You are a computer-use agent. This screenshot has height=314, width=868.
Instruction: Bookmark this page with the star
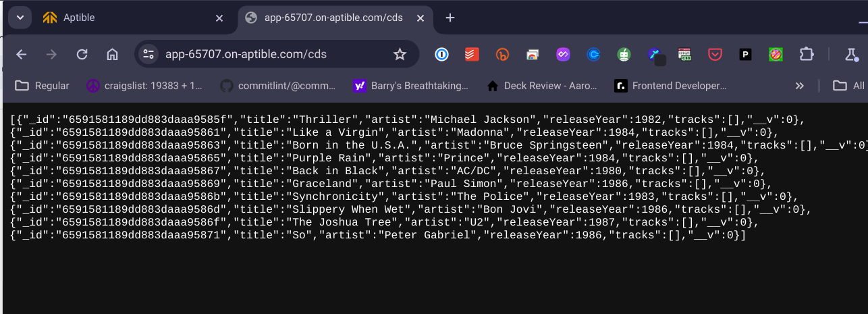(400, 54)
